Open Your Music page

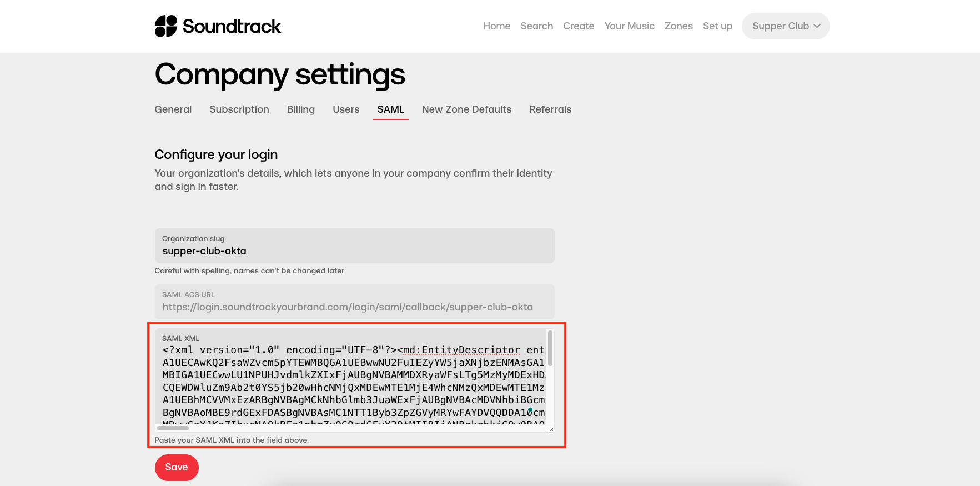click(630, 26)
